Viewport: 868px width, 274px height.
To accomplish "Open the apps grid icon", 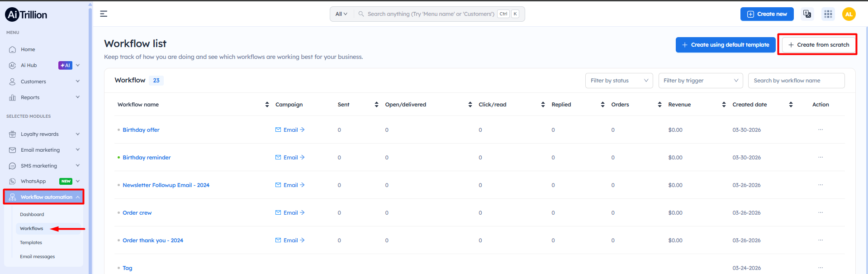I will point(828,14).
